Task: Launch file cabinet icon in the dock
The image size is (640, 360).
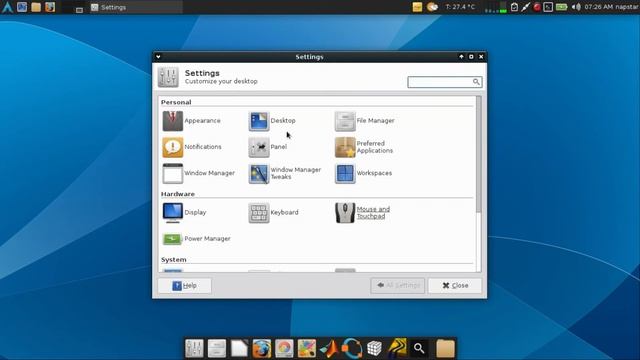Action: [217, 349]
